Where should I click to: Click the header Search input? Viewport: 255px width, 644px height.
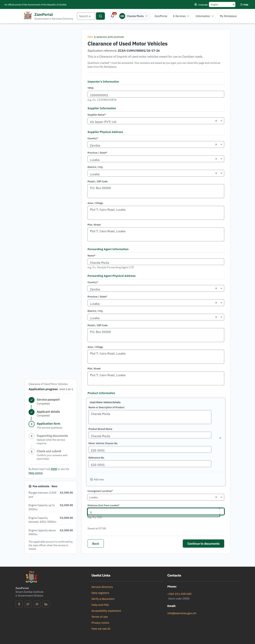pyautogui.click(x=86, y=16)
